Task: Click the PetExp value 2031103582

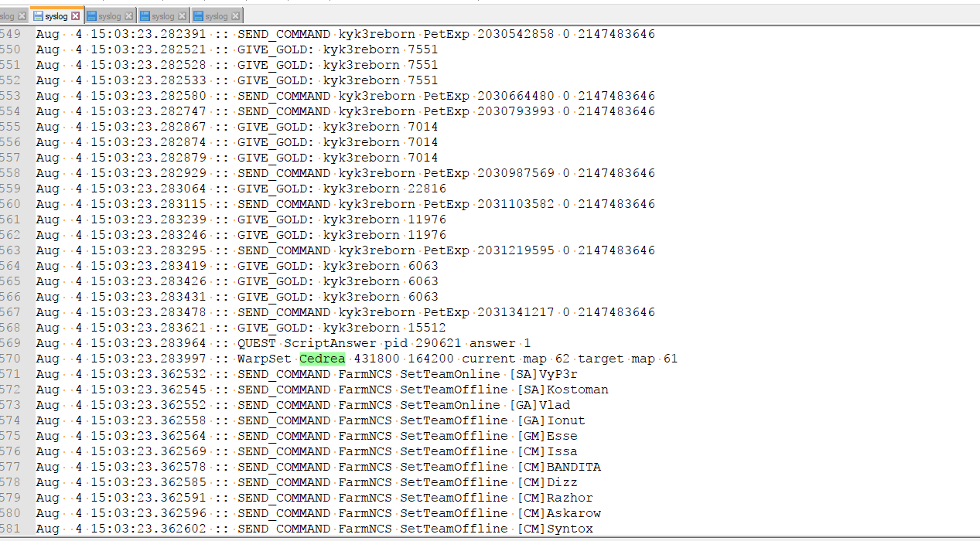Action: pyautogui.click(x=516, y=204)
